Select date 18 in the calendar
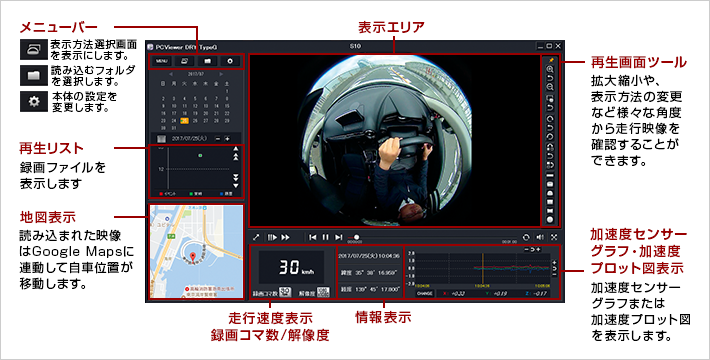 [184, 113]
